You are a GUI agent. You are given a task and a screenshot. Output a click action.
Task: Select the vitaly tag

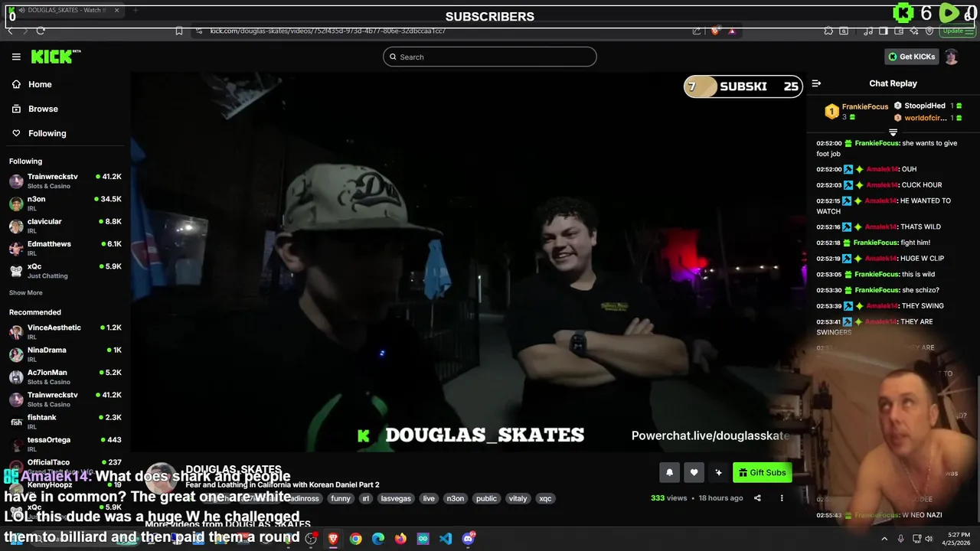[x=518, y=498]
